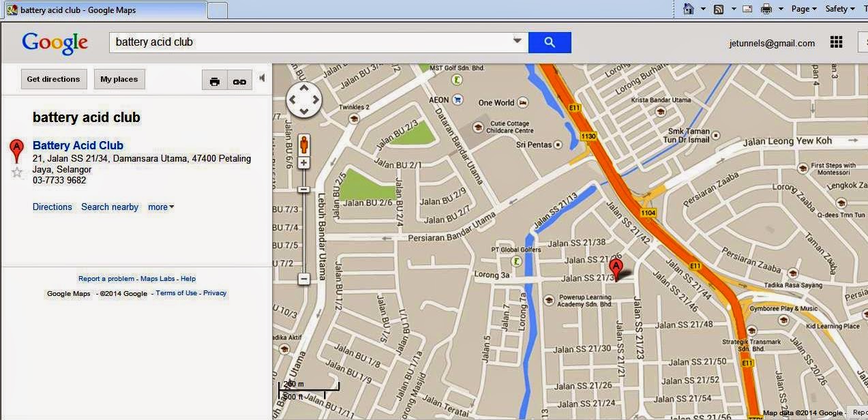Click the Directions link
The image size is (868, 420).
[x=53, y=207]
